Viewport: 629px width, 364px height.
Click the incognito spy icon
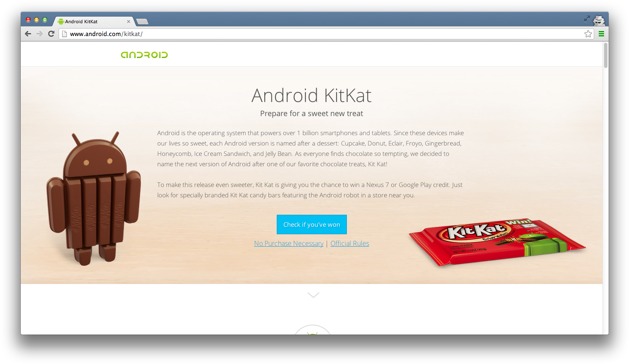point(599,20)
